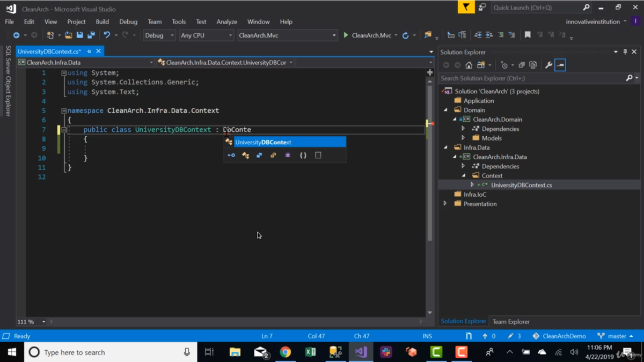Open the Any CPU platform dropdown
The image size is (644, 362).
(206, 35)
